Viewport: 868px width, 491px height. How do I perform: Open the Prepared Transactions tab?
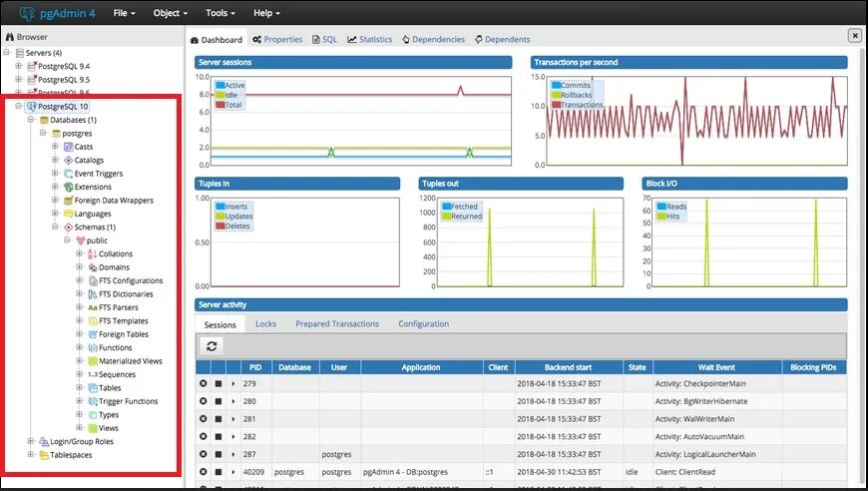pyautogui.click(x=337, y=323)
